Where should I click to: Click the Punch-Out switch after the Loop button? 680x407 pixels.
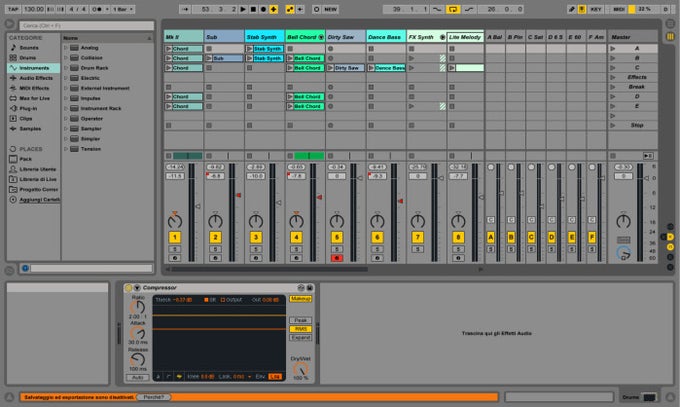[469, 9]
